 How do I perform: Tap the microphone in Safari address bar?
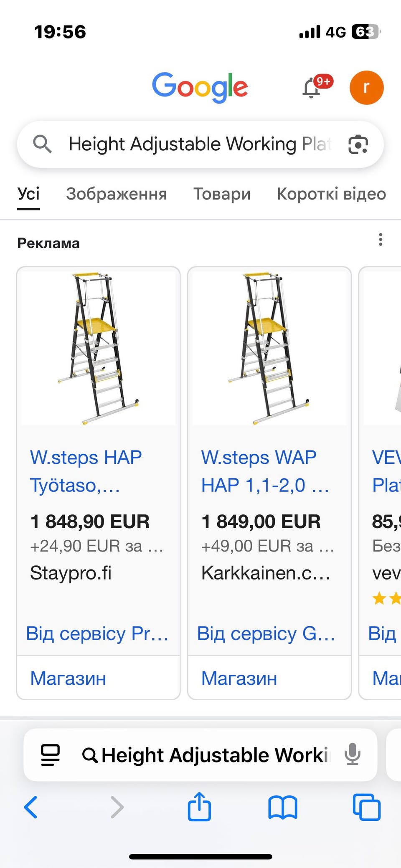(352, 754)
